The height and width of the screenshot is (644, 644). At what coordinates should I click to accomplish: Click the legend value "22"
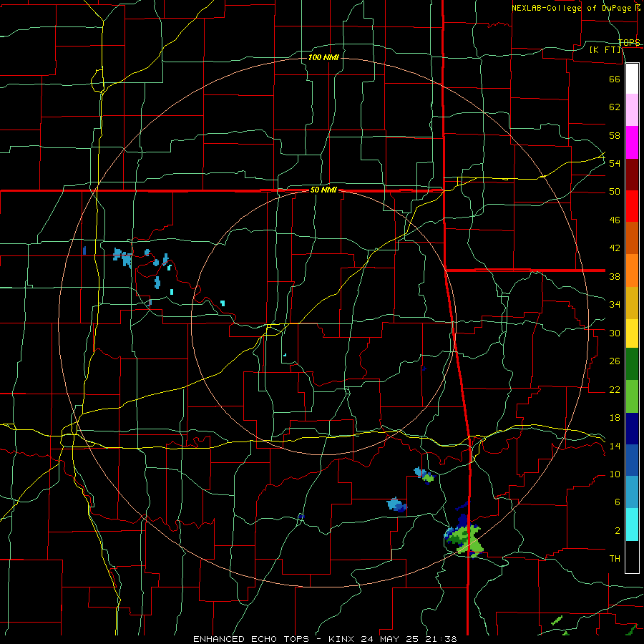click(615, 389)
